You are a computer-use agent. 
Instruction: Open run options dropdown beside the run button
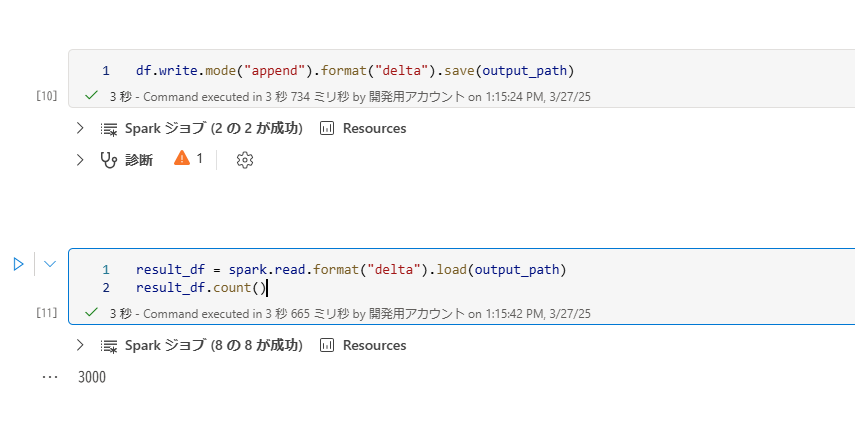[x=49, y=264]
